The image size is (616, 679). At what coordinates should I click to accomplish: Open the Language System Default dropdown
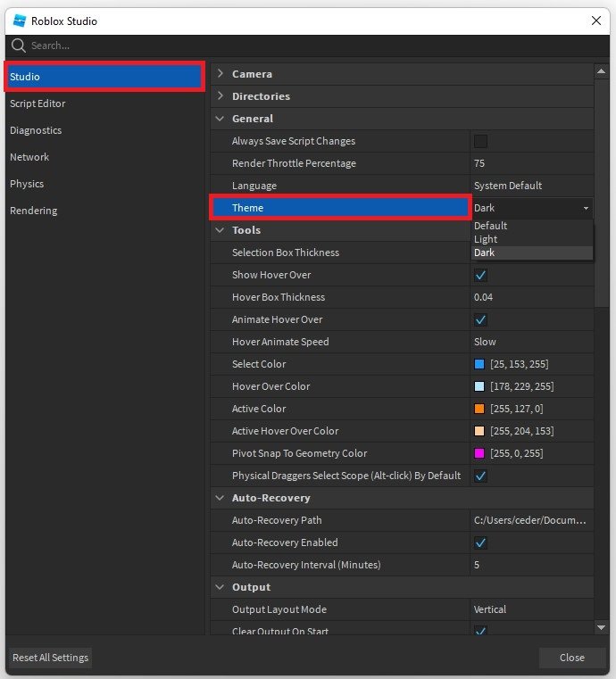(x=532, y=186)
